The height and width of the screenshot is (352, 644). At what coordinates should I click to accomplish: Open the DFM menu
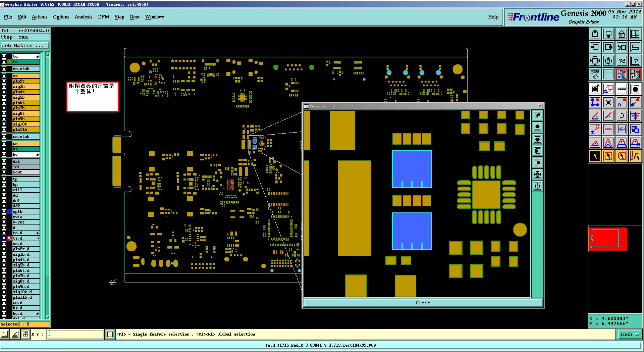click(x=104, y=17)
